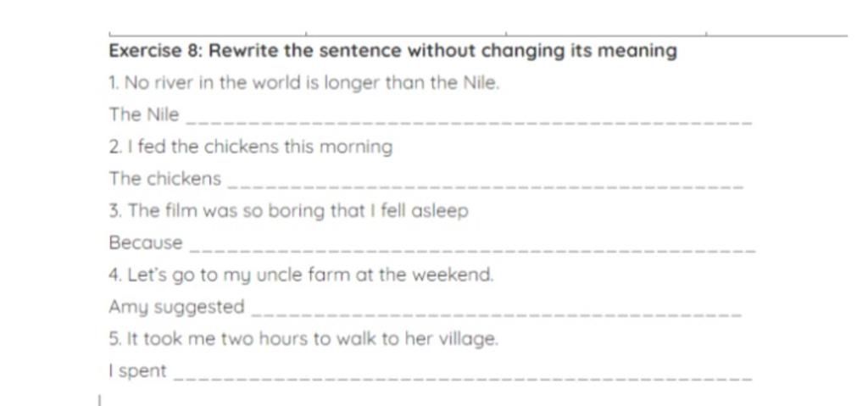Click the words 'The chickens' prompt

(165, 179)
